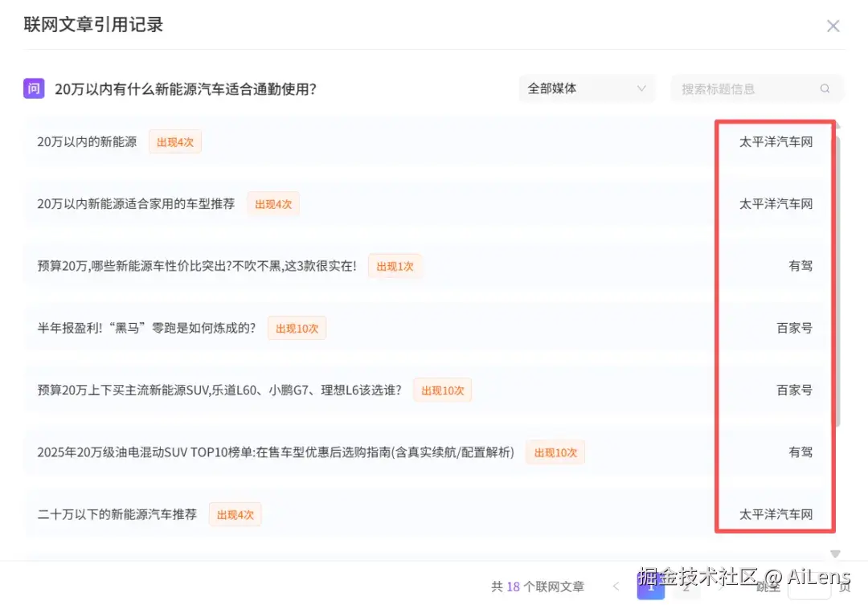The image size is (868, 605).
Task: Click the down triangle scroll indicator
Action: tap(835, 554)
